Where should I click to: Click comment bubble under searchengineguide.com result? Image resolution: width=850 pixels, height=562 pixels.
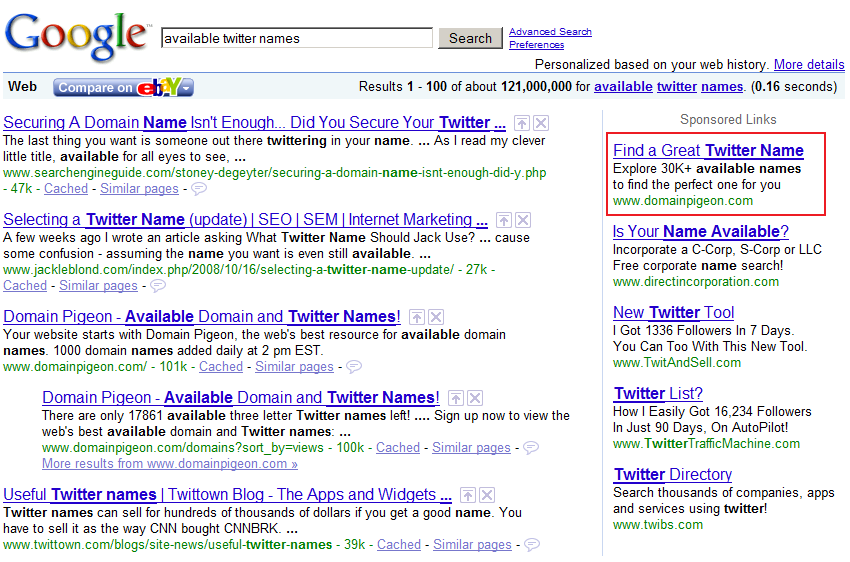click(x=199, y=188)
